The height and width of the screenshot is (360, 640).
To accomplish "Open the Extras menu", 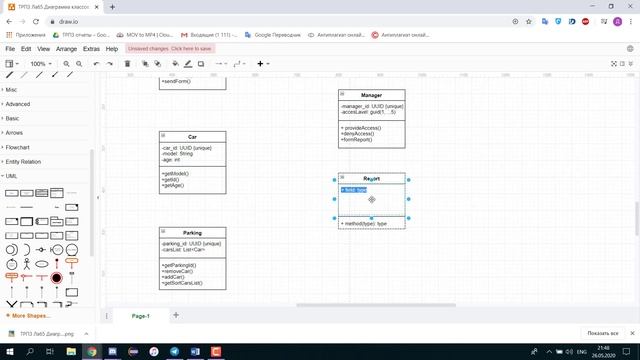I will point(91,49).
